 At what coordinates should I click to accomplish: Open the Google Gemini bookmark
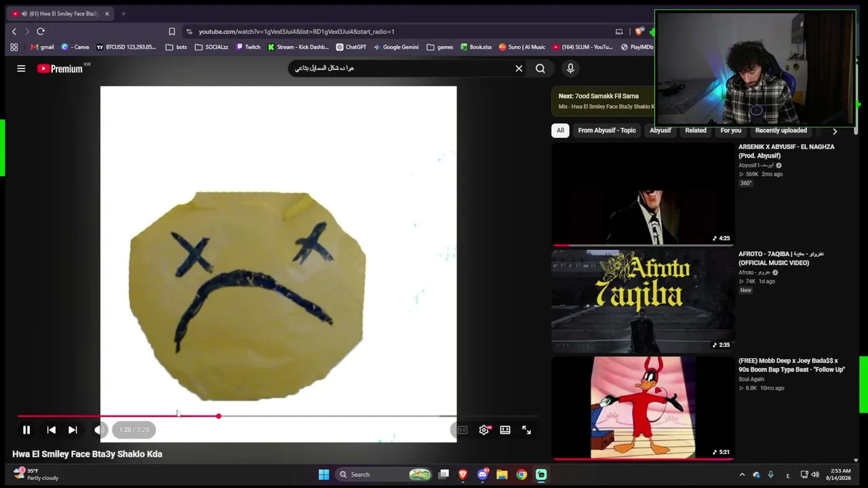395,47
